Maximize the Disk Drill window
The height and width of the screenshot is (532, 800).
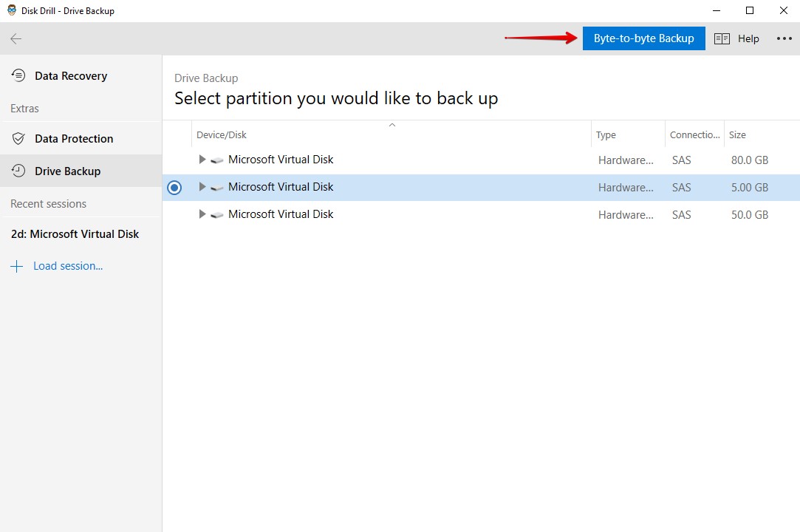pos(750,10)
